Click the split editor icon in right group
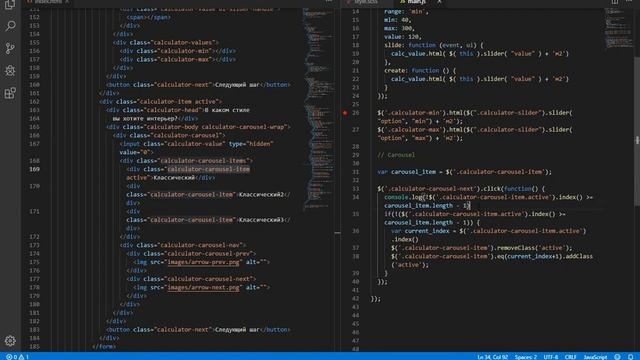This screenshot has width=640, height=360. click(x=615, y=2)
